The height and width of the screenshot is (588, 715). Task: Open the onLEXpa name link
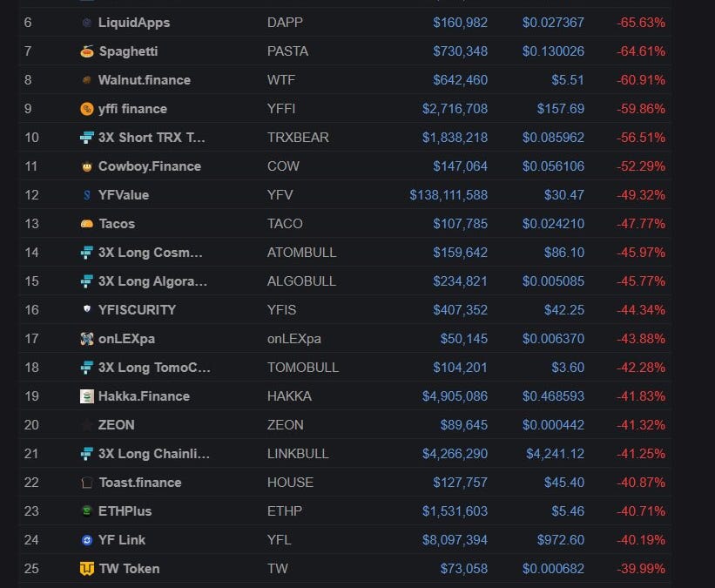[x=127, y=339]
